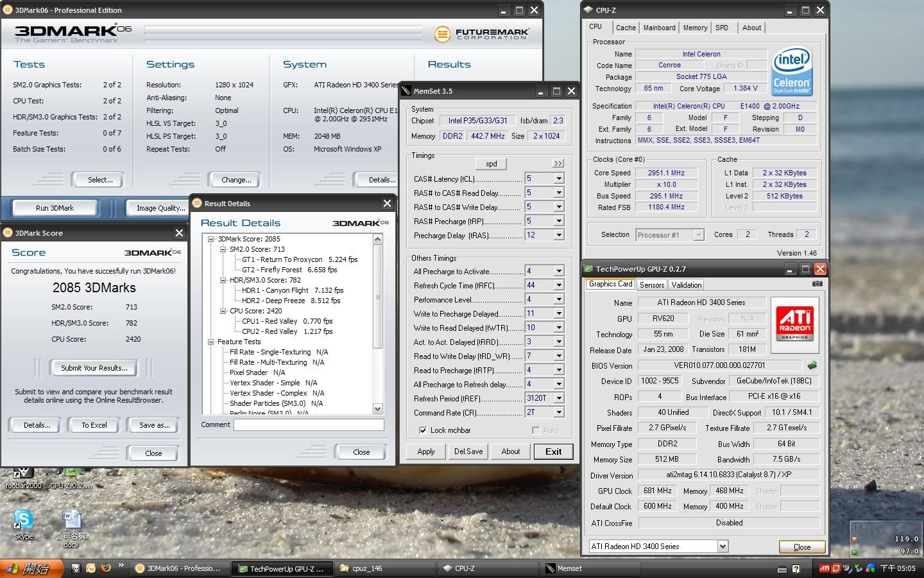The image size is (924, 578).
Task: Click the Run 3DMark button
Action: tap(55, 208)
